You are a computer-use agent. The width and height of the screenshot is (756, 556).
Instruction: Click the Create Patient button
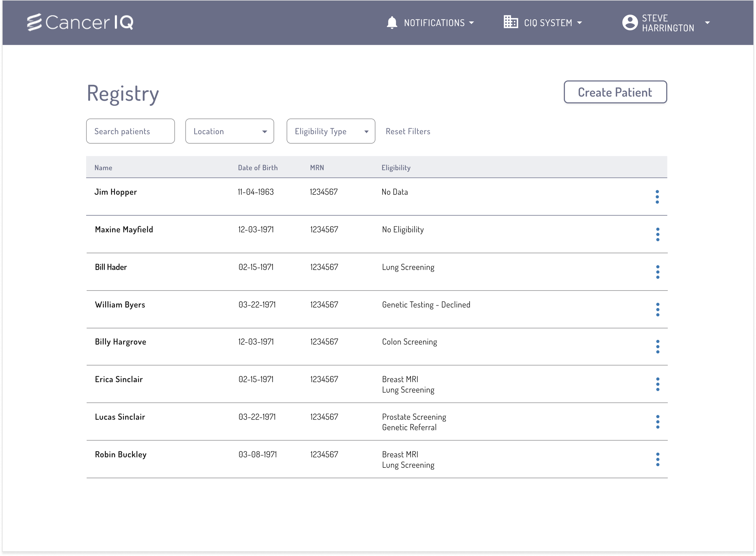click(615, 92)
